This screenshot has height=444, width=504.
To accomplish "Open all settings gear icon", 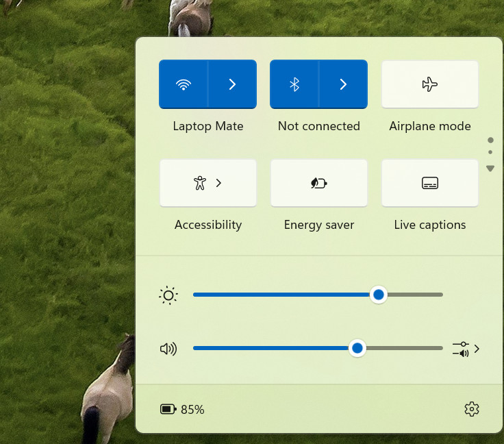I will pyautogui.click(x=472, y=409).
